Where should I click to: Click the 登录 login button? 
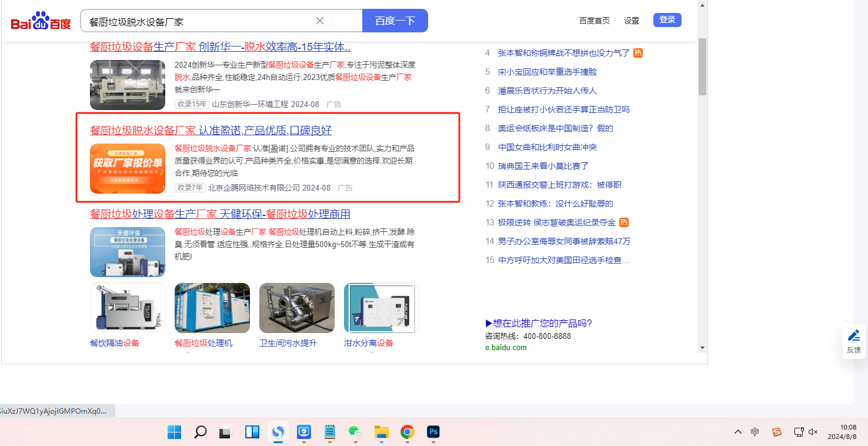(x=667, y=20)
